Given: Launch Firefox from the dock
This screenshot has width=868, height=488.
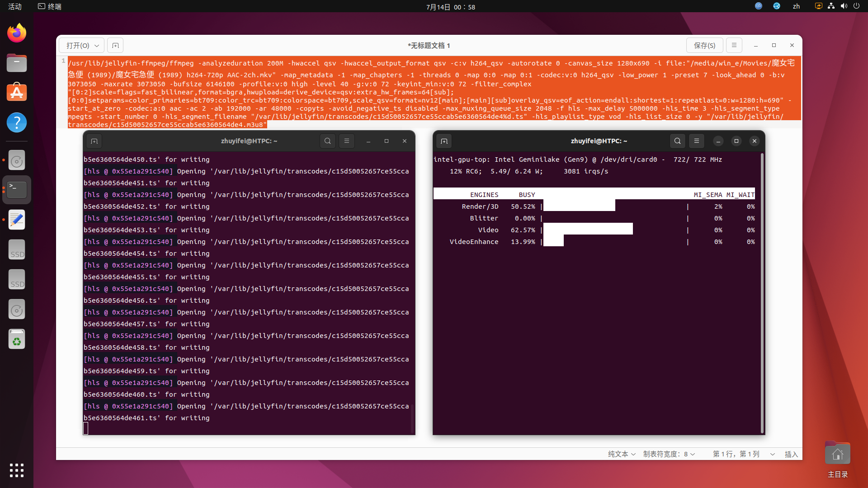Looking at the screenshot, I should click(17, 33).
